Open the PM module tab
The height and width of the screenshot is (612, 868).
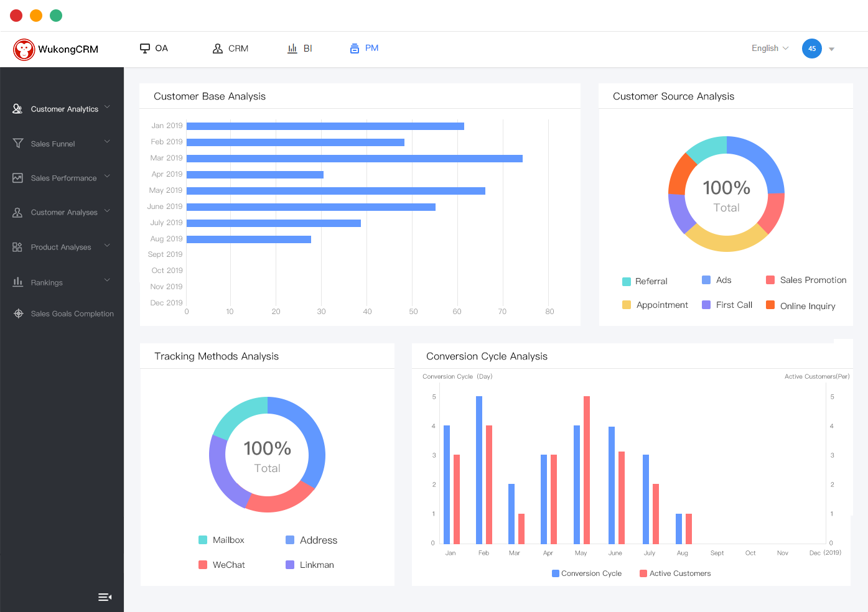click(x=364, y=49)
